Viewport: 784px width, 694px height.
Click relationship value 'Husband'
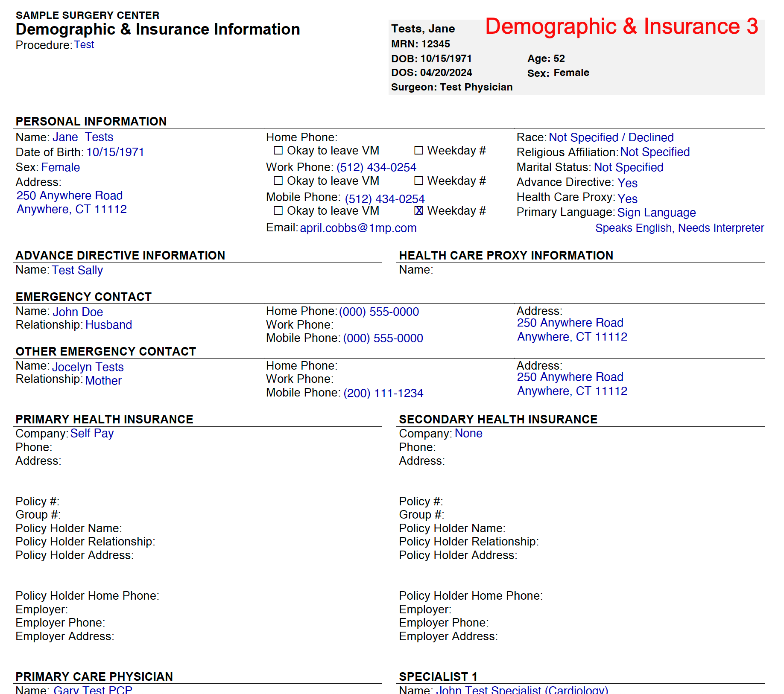coord(108,325)
